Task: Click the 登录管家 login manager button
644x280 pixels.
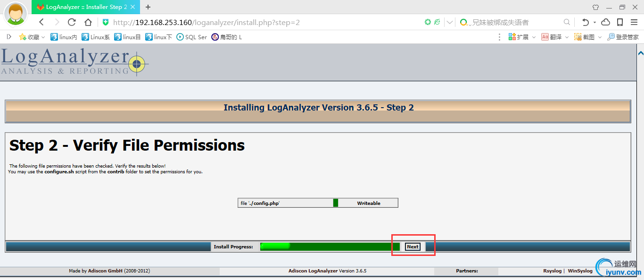Action: (x=623, y=37)
